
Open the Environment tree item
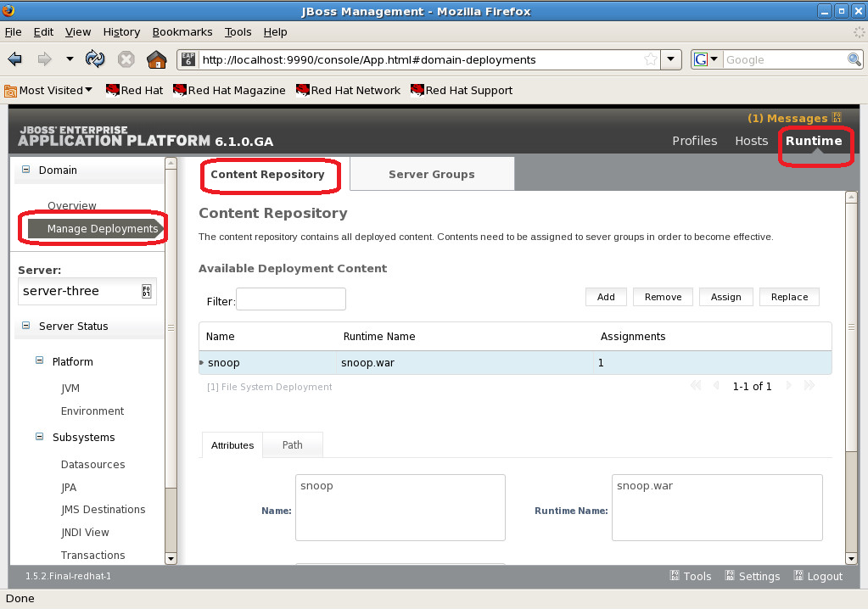pyautogui.click(x=92, y=411)
